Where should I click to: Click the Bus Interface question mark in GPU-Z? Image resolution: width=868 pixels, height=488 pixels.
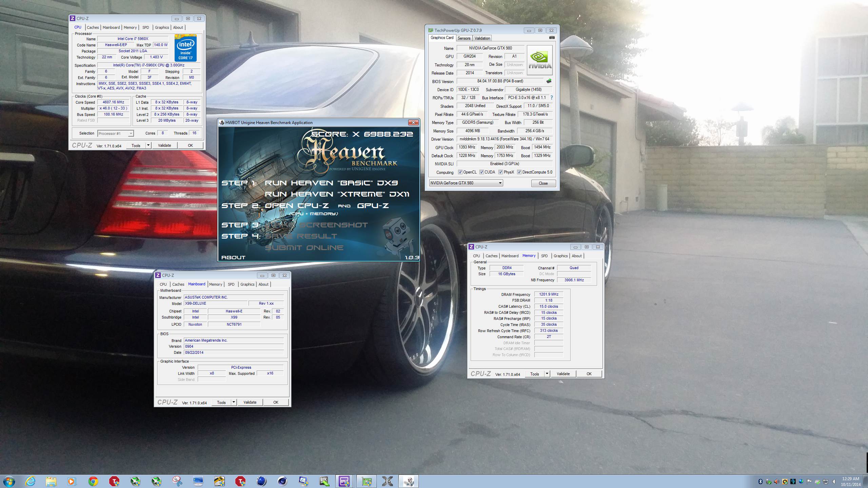pyautogui.click(x=552, y=98)
